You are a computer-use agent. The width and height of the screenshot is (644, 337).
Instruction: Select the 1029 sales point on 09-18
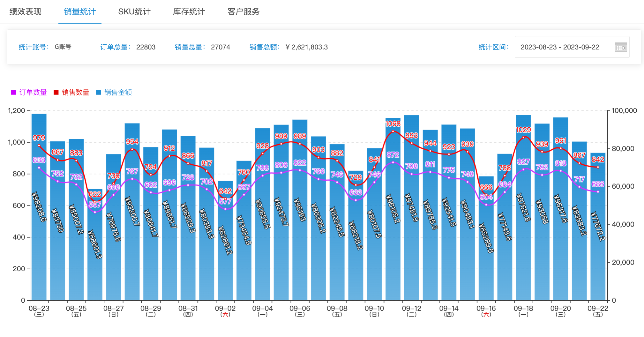point(523,138)
